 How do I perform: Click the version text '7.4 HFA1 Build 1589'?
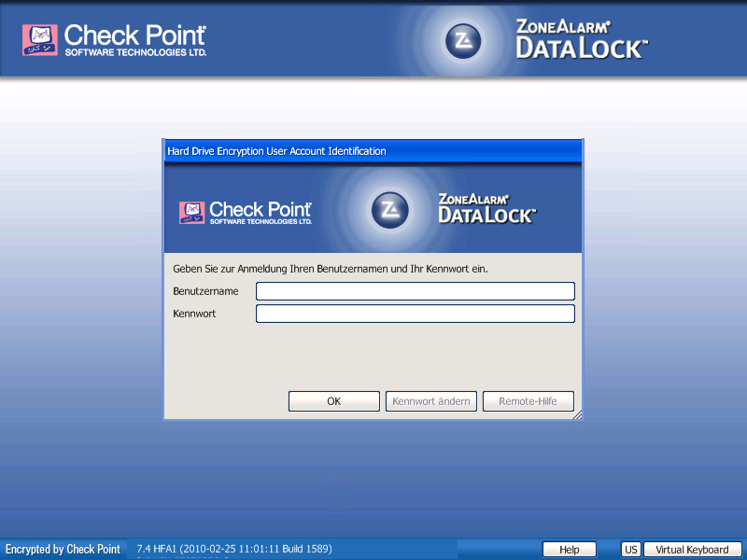(x=234, y=549)
